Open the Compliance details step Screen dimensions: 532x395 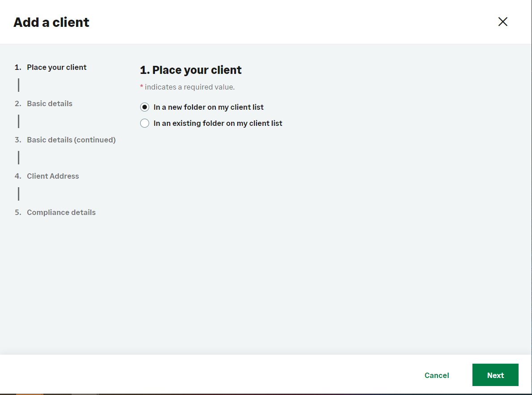click(x=61, y=212)
